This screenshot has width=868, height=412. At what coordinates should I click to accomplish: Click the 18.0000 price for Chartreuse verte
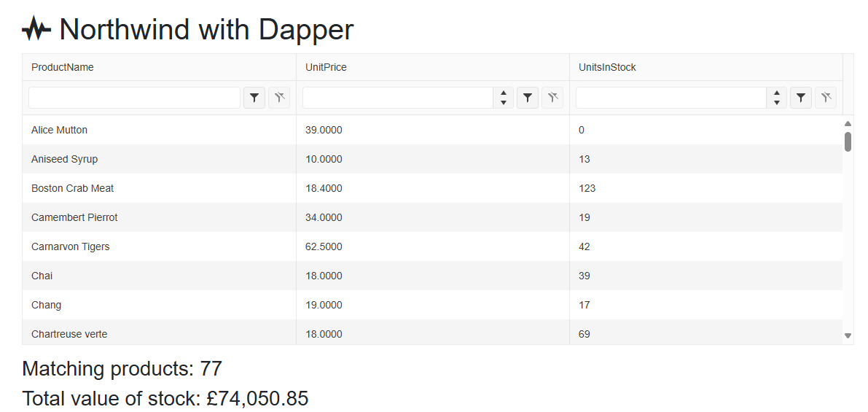pyautogui.click(x=433, y=333)
